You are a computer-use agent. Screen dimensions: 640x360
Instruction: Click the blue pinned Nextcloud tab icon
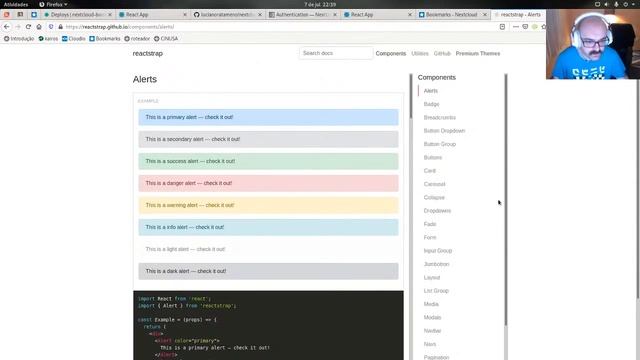point(34,14)
